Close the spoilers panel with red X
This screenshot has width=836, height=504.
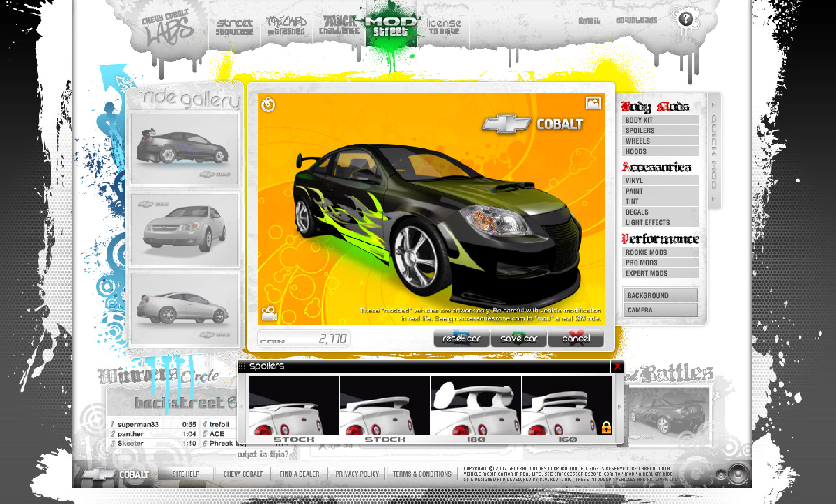click(x=617, y=366)
